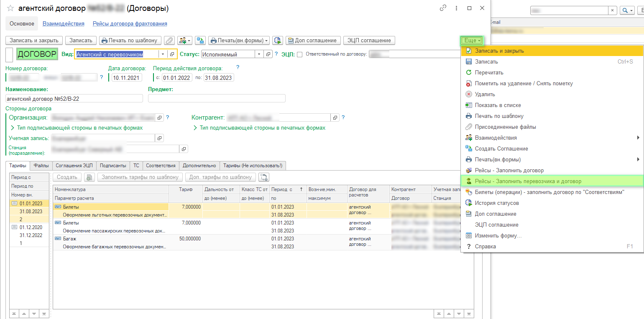Click the Наименование input field
The image size is (644, 319).
click(74, 99)
